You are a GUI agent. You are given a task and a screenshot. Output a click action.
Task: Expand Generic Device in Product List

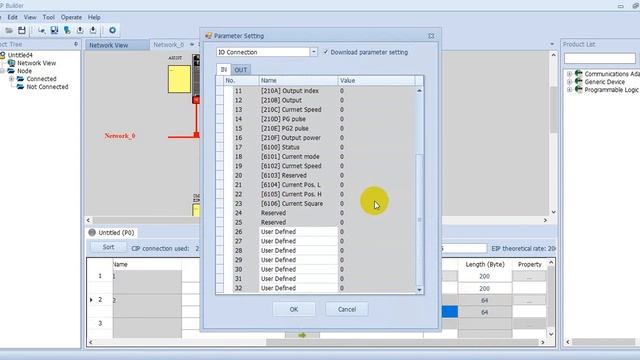coord(569,82)
